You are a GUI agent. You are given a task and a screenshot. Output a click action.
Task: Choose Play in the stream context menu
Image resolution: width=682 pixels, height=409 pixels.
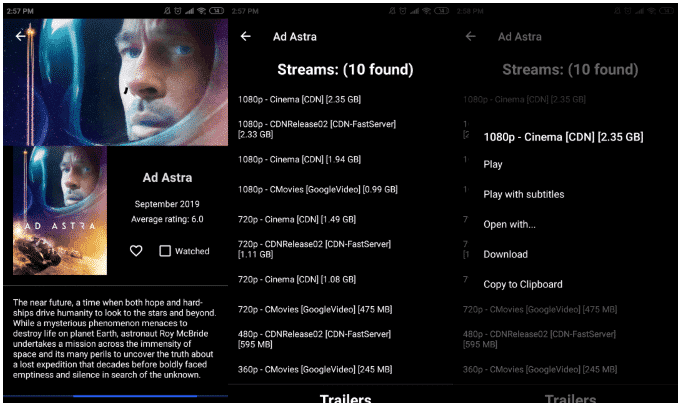pyautogui.click(x=493, y=164)
